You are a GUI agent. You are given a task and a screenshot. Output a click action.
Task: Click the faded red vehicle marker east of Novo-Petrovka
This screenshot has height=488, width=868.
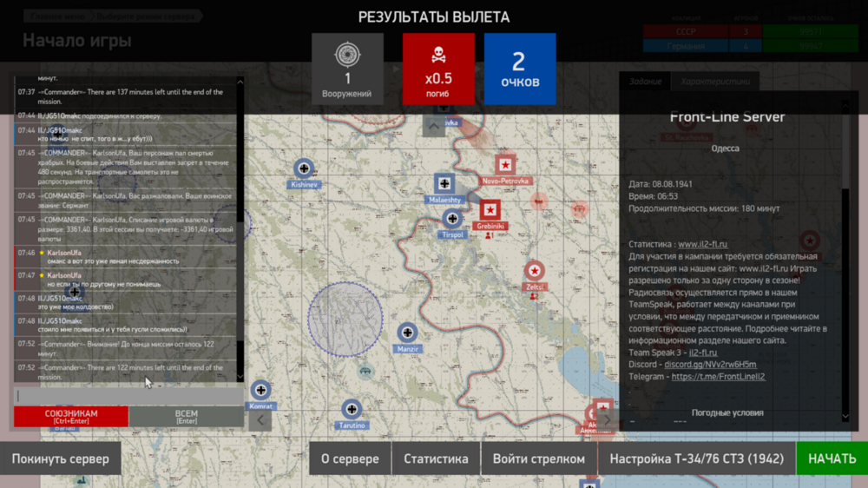click(x=539, y=201)
